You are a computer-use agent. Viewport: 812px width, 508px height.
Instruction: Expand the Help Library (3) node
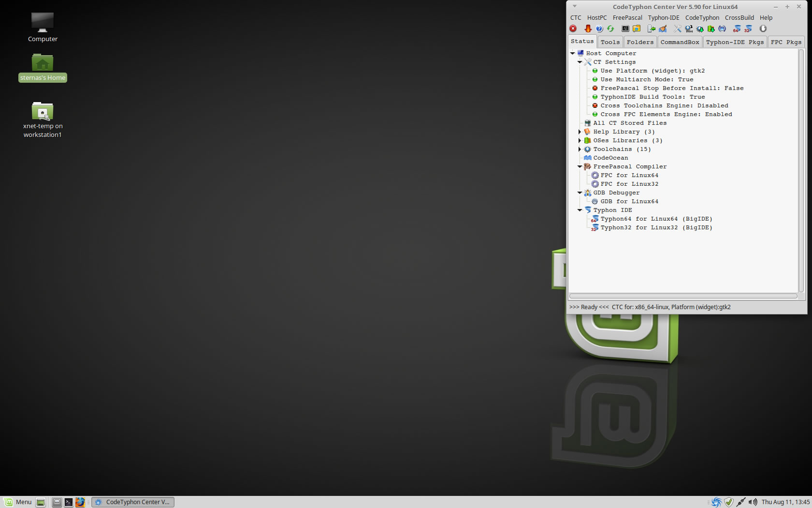coord(580,132)
